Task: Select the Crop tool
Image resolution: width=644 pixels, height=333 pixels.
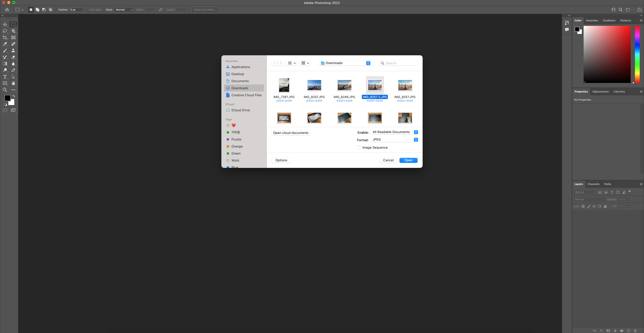Action: click(x=5, y=37)
